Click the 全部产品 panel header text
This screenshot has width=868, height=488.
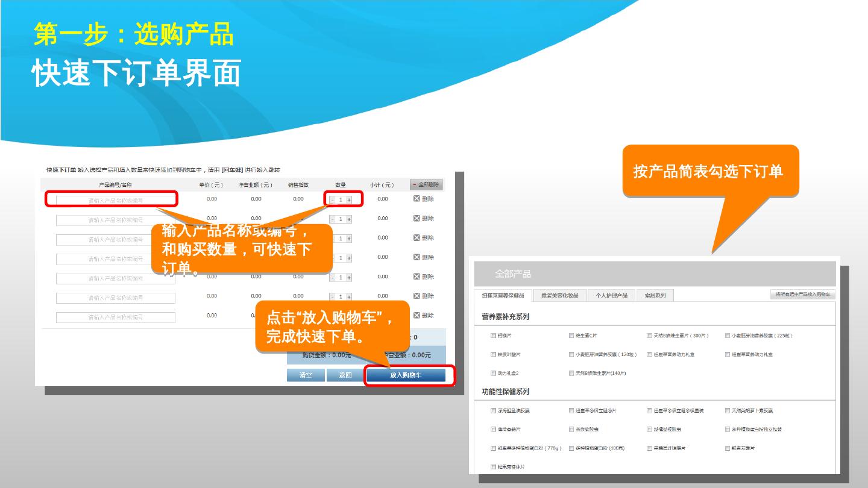click(x=513, y=274)
